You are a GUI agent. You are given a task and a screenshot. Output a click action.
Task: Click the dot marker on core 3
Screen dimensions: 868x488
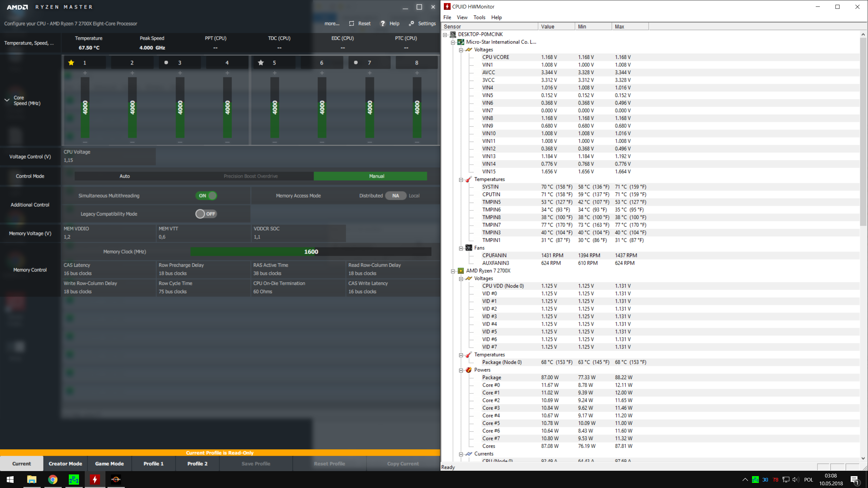tap(166, 63)
